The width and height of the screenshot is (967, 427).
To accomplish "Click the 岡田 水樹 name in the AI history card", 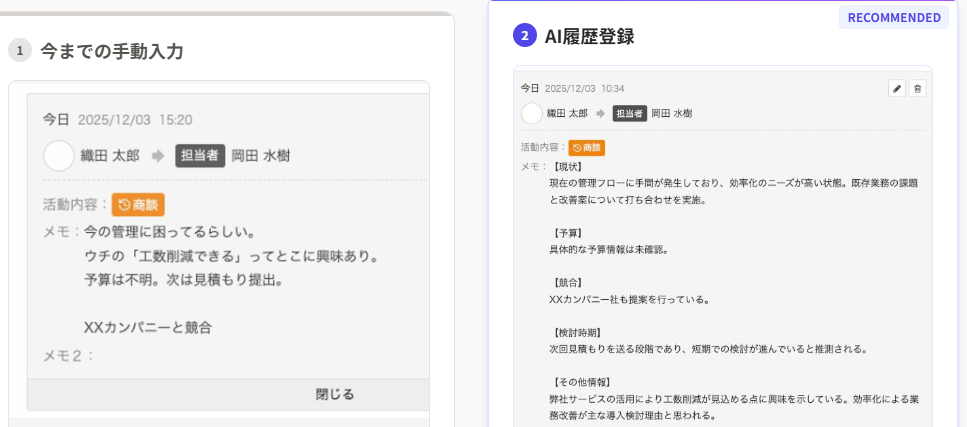I will pos(672,114).
